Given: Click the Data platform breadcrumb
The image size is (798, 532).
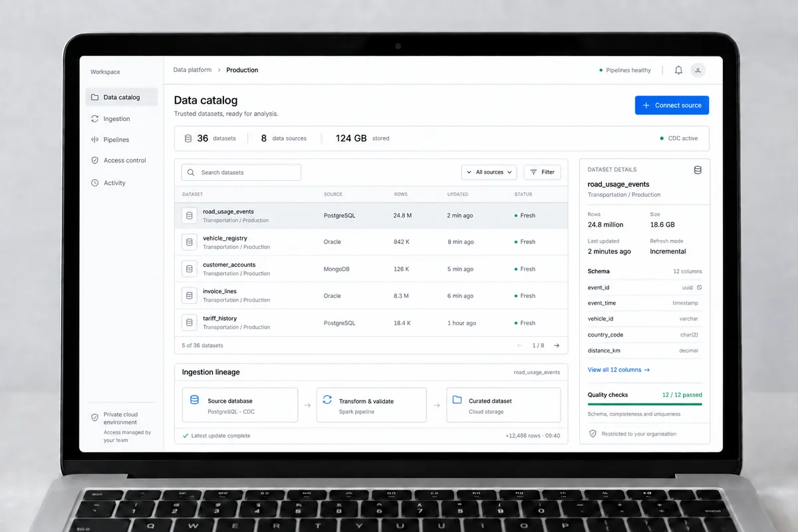Looking at the screenshot, I should (x=192, y=70).
